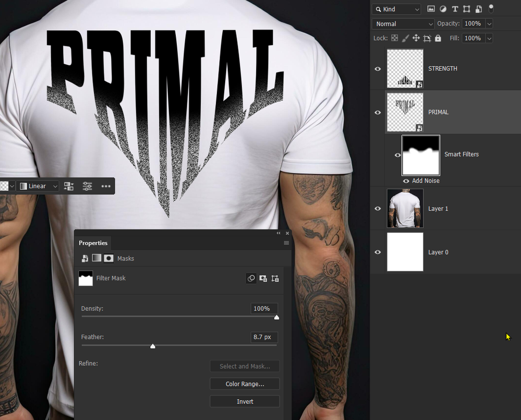Close the Properties panel

tap(287, 233)
